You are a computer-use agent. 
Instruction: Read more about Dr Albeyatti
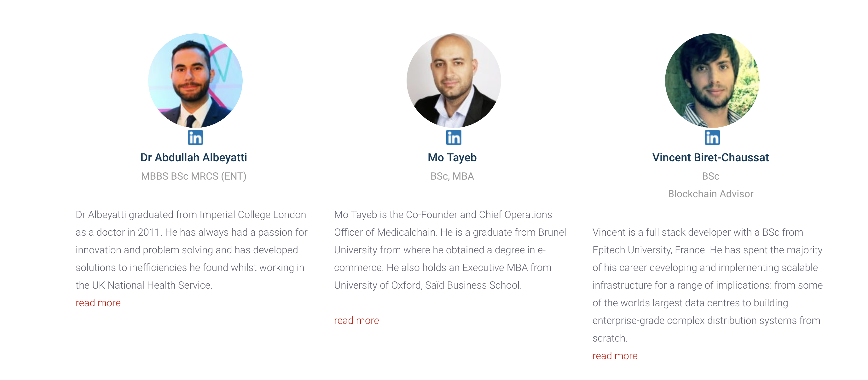(x=98, y=303)
